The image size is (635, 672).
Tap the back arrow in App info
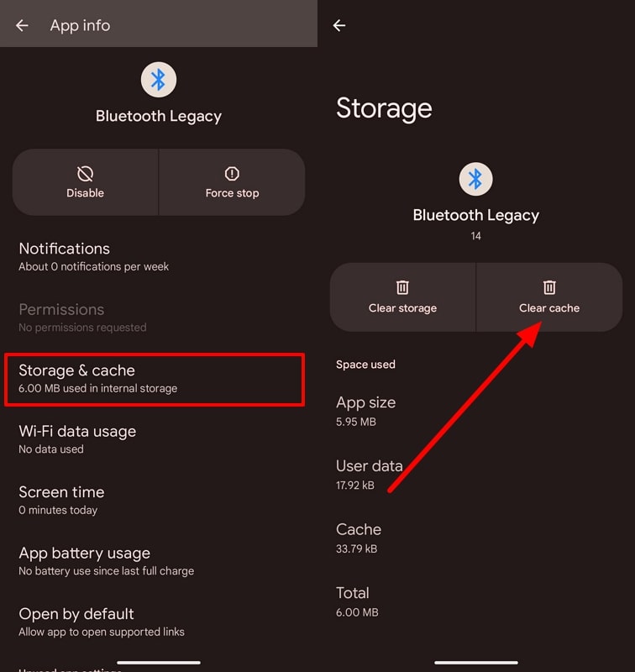[22, 25]
